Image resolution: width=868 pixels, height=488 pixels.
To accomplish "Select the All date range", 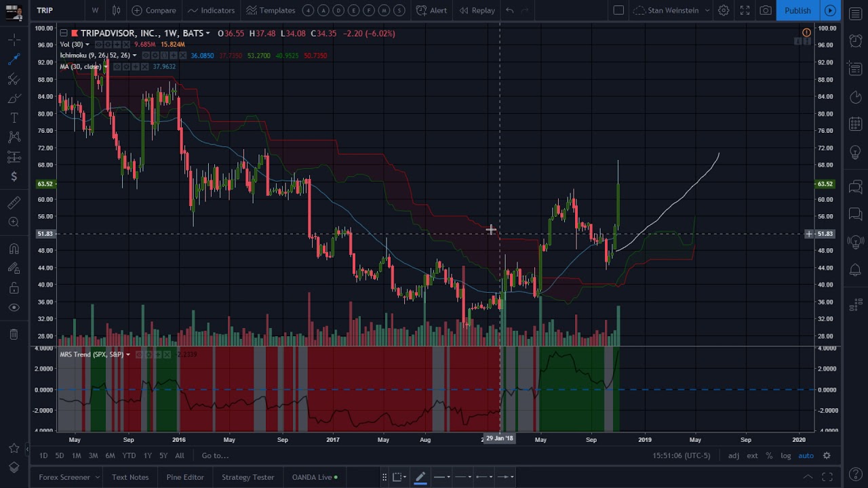I will coord(180,455).
